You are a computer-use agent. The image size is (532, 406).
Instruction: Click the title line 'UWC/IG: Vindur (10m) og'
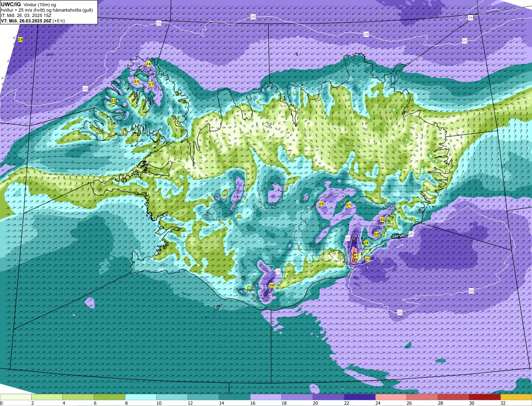click(x=28, y=4)
